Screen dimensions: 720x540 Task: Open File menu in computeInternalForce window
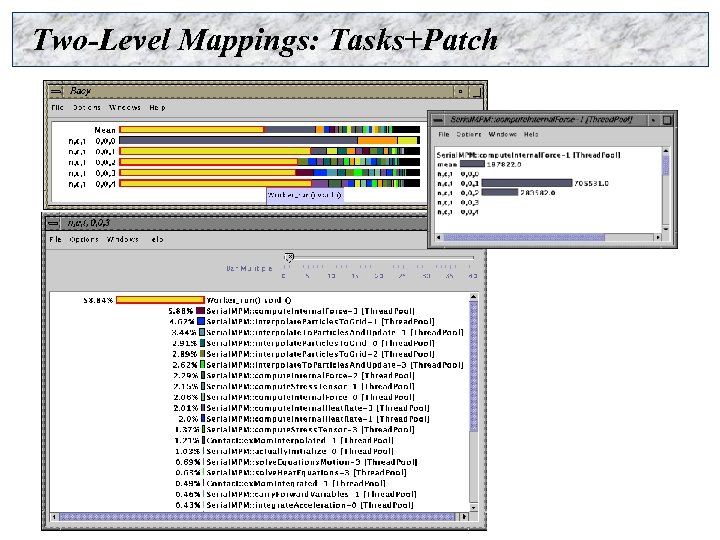coord(444,134)
